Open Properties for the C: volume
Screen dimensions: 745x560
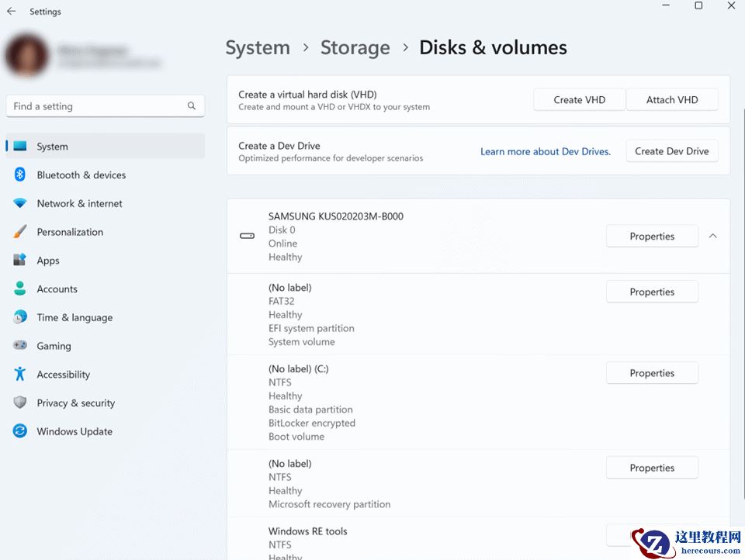point(652,373)
